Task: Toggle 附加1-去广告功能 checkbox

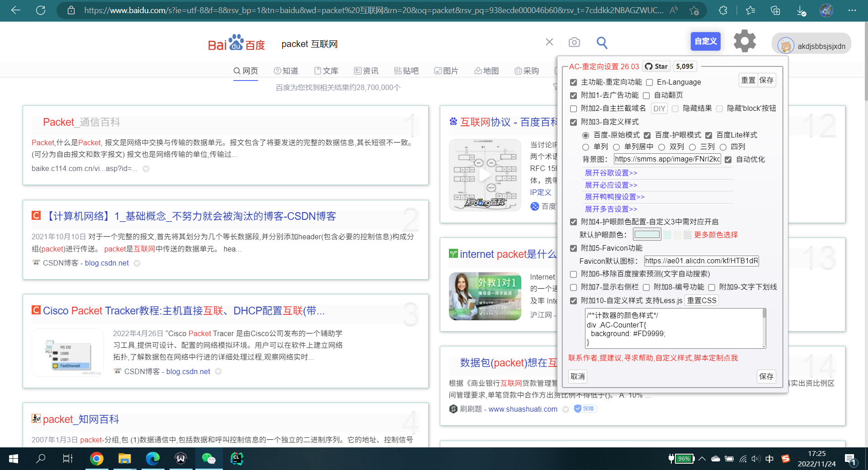Action: 573,95
